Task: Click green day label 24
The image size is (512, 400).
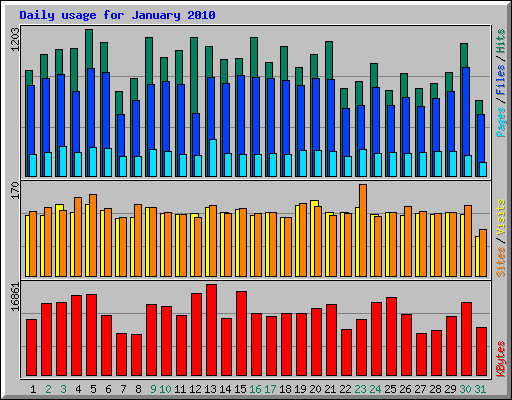Action: 375,389
